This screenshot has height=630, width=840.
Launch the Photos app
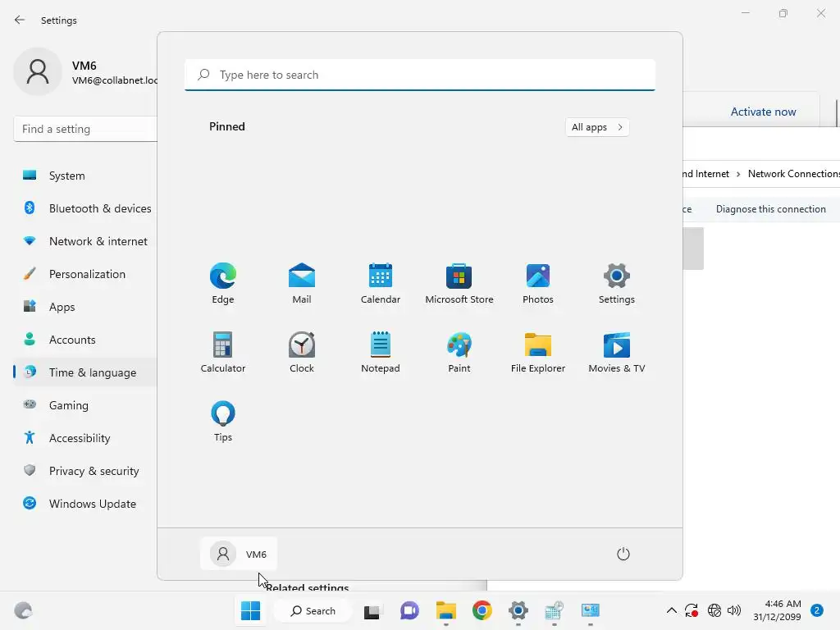538,283
